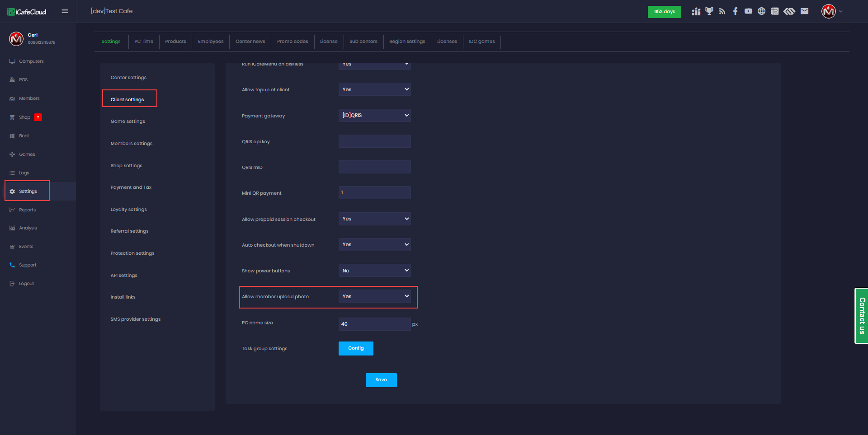Click the Task group Config button
The image size is (868, 435).
[356, 348]
